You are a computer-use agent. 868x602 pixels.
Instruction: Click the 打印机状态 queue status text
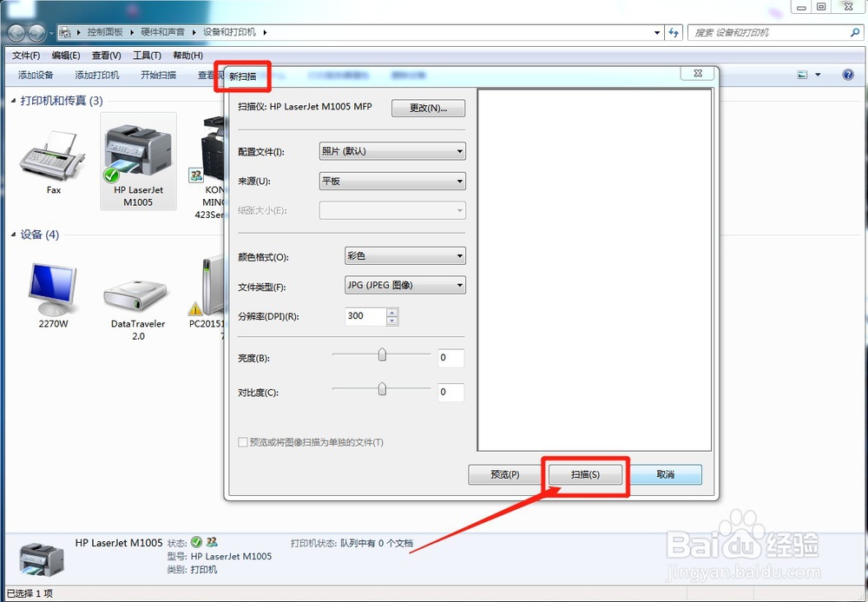click(352, 543)
